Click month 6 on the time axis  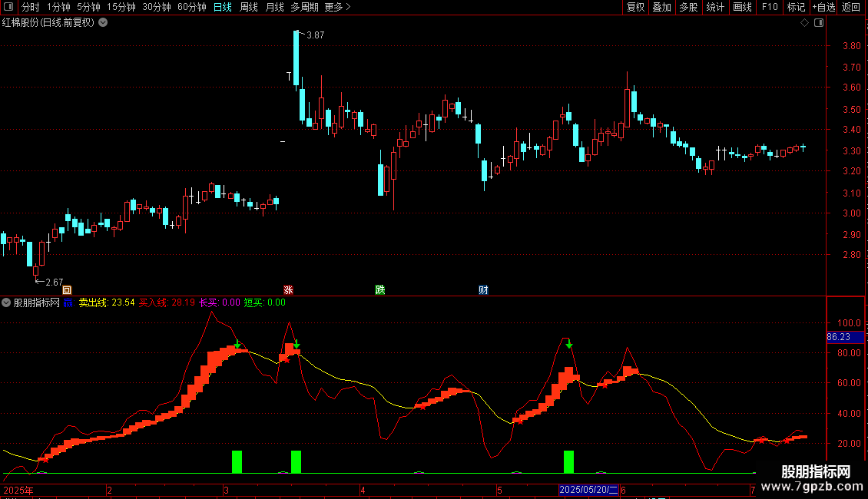[623, 490]
